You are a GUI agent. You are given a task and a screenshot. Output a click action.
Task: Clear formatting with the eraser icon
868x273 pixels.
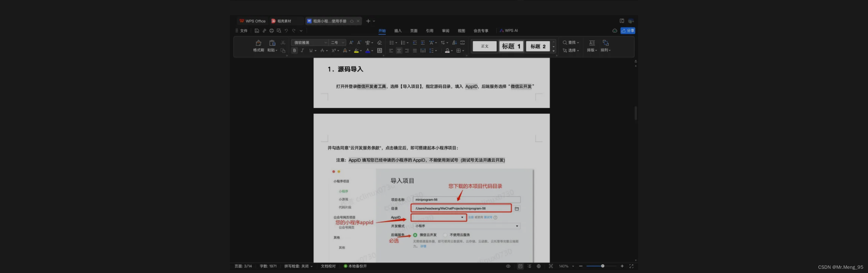point(379,42)
